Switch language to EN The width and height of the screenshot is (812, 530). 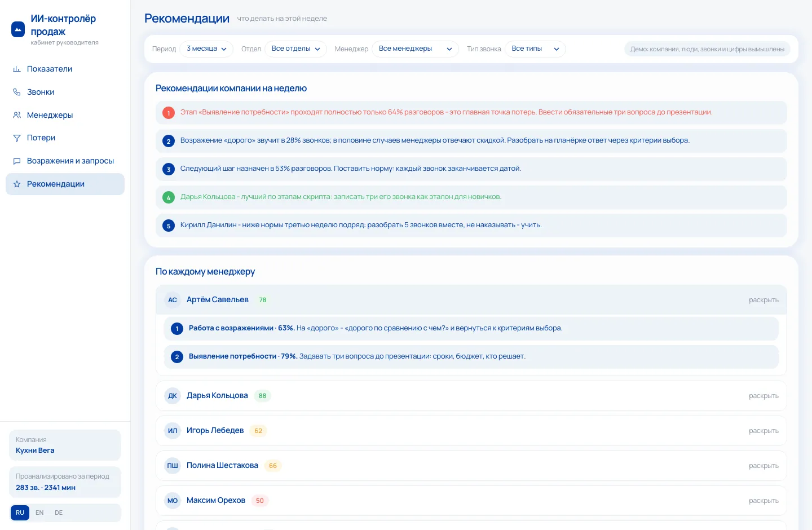tap(39, 513)
